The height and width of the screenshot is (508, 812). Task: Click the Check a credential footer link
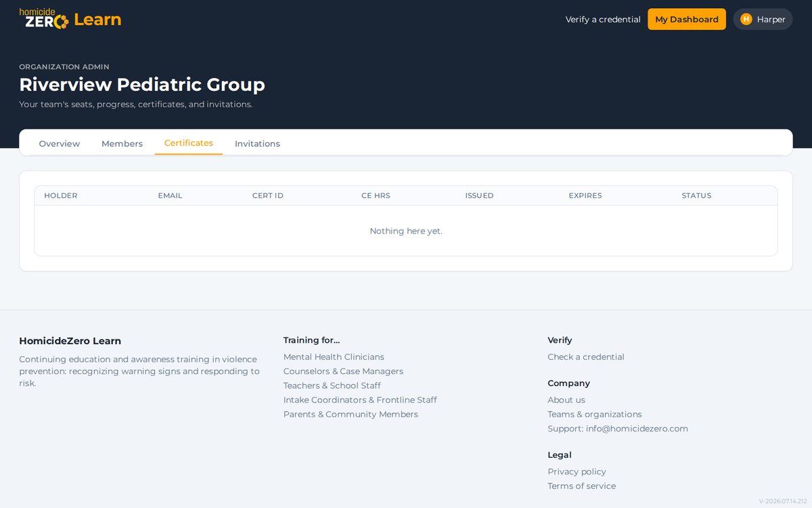(x=586, y=357)
